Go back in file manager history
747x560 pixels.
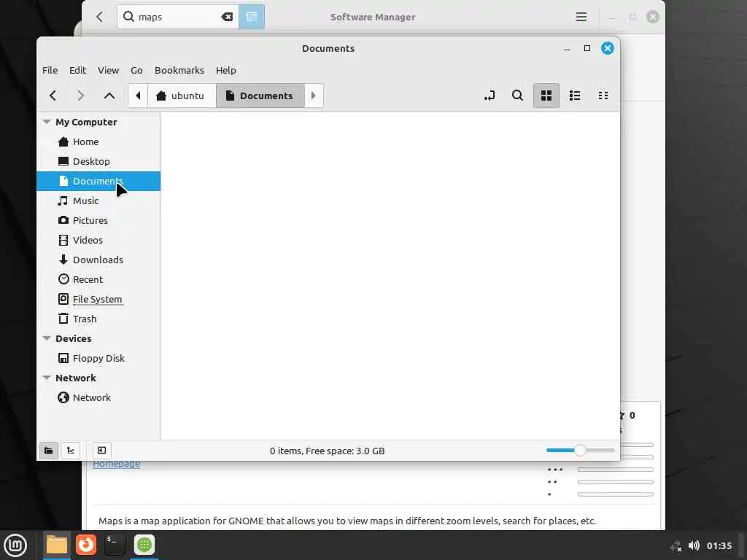click(x=53, y=96)
